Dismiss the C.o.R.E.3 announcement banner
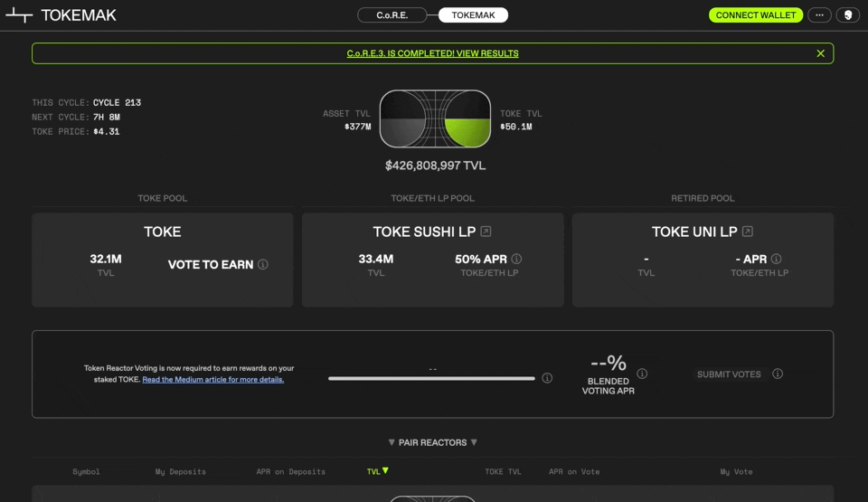The height and width of the screenshot is (502, 868). [x=820, y=53]
